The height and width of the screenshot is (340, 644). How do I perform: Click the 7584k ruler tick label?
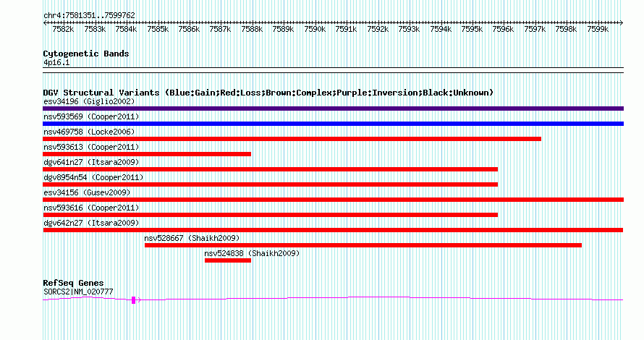tap(126, 29)
